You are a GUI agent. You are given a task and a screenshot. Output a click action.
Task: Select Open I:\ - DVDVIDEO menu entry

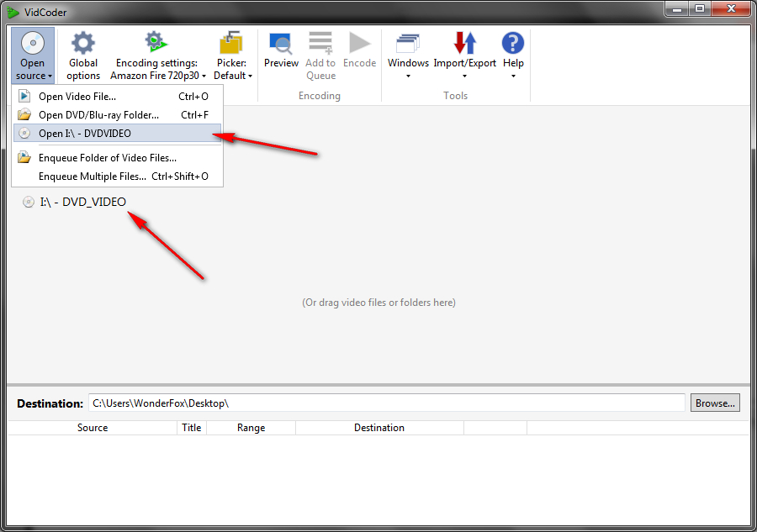(x=117, y=133)
